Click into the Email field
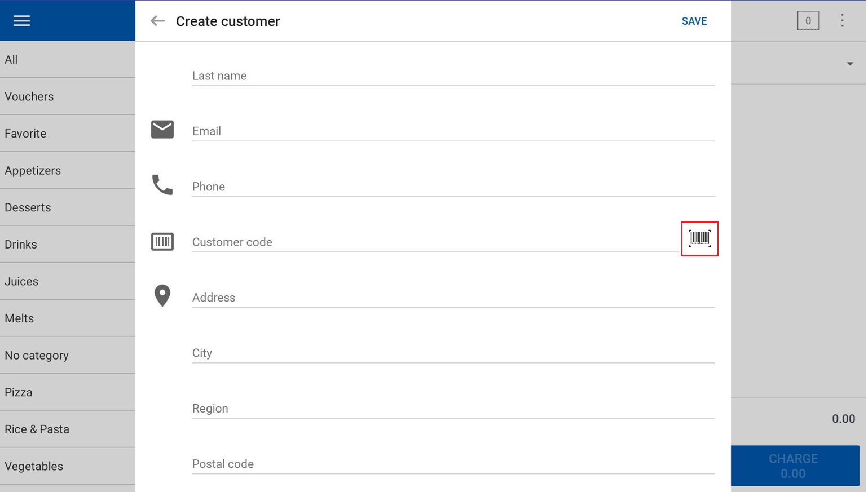Screen dimensions: 868x492 (x=453, y=131)
